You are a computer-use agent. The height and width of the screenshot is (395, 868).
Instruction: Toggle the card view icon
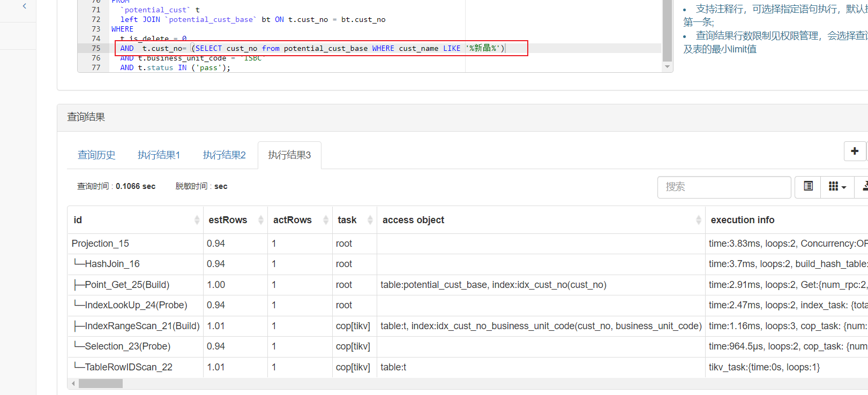pyautogui.click(x=808, y=186)
